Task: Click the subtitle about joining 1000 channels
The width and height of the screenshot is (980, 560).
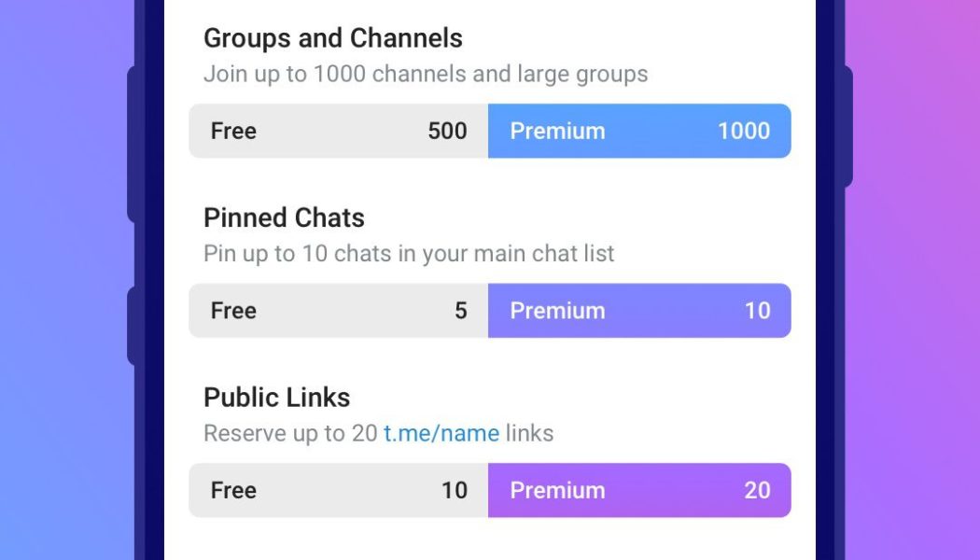Action: click(426, 74)
